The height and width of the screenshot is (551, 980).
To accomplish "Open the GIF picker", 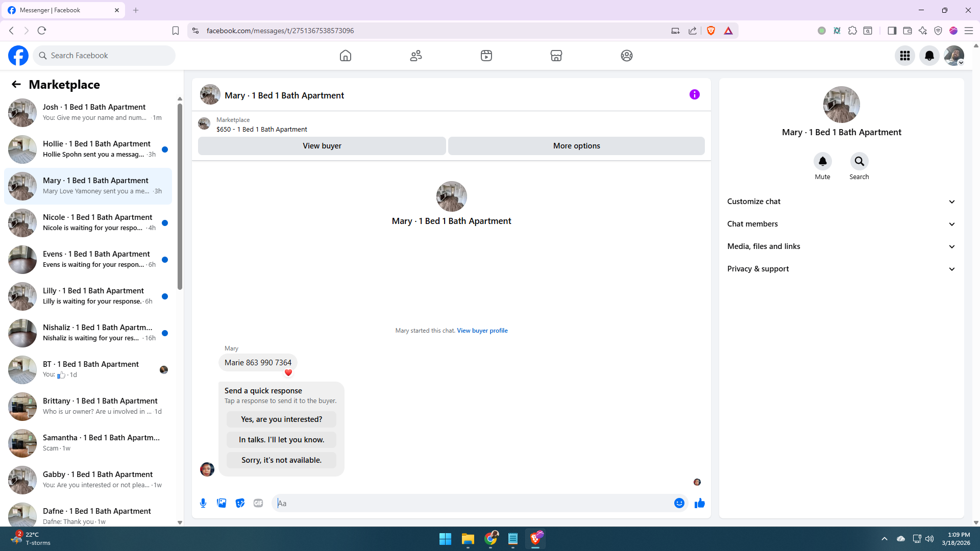I will coord(258,503).
